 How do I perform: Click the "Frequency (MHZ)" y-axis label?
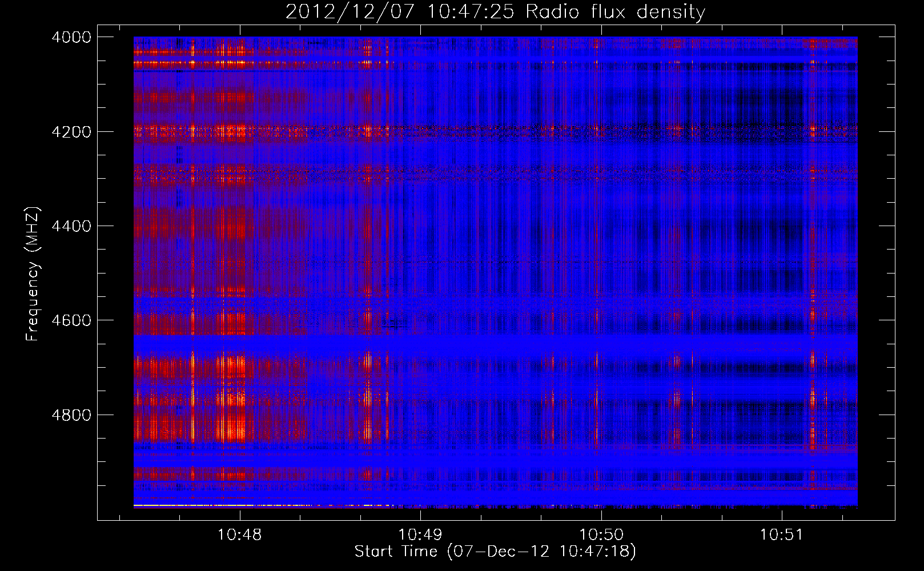33,274
